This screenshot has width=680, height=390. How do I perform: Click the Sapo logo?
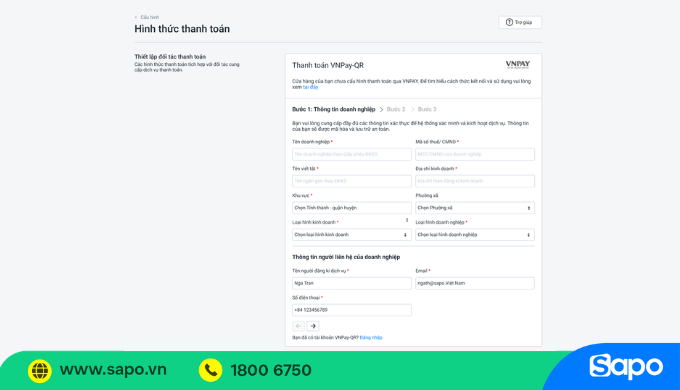point(626,367)
